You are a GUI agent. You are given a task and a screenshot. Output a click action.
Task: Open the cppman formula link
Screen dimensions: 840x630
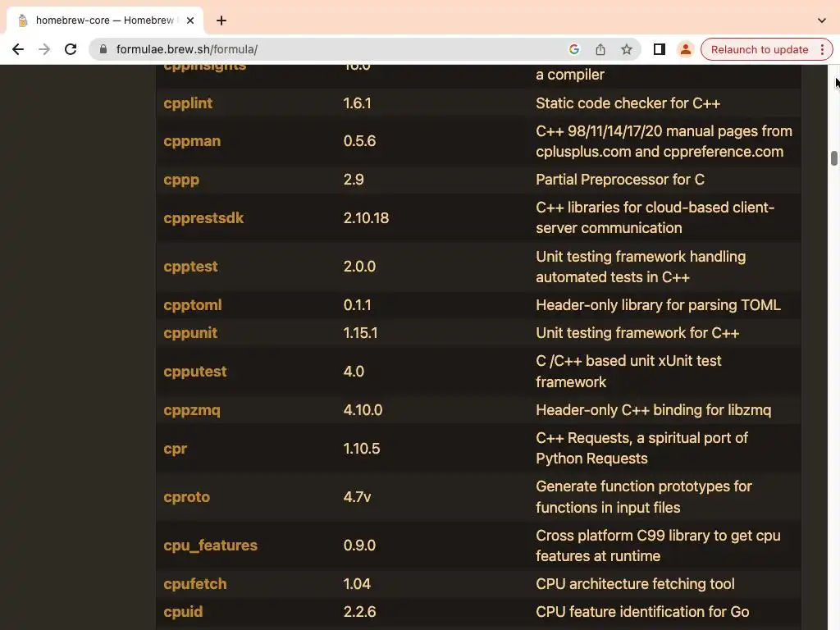coord(192,141)
